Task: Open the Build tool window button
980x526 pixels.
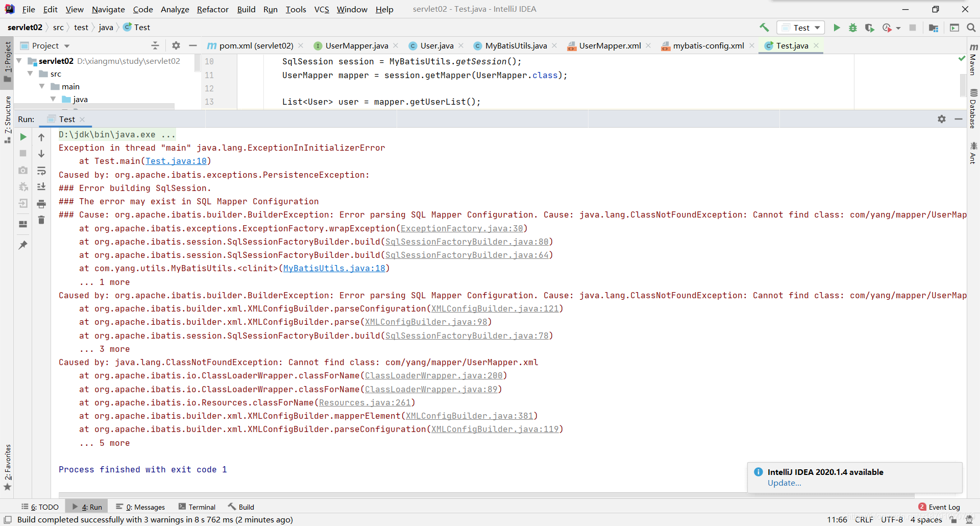Action: tap(241, 507)
